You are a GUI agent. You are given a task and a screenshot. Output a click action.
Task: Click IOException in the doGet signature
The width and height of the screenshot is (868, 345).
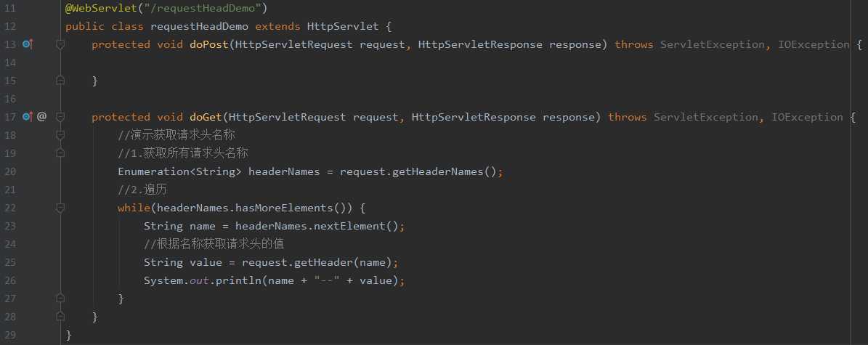point(807,117)
